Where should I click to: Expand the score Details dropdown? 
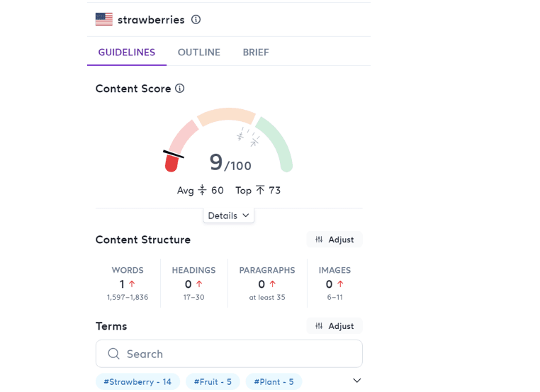click(228, 215)
